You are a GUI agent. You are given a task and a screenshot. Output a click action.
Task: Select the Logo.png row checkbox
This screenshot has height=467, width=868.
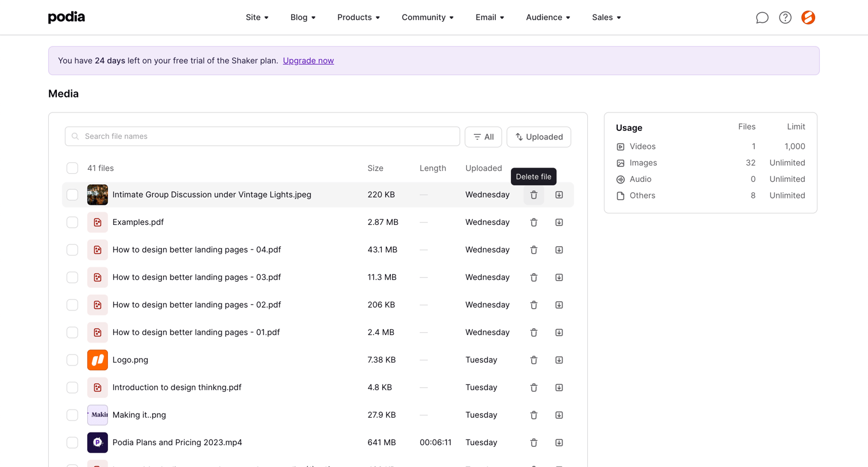pos(72,360)
